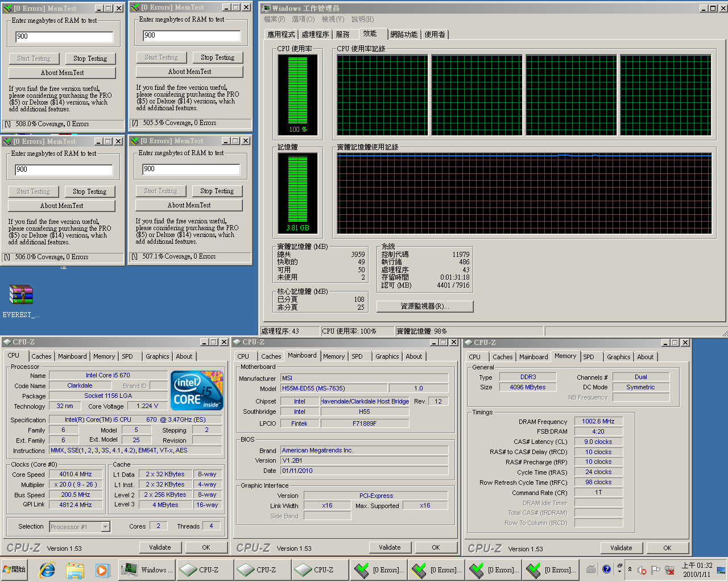Switch to the 網路功能 tab in Task Manager
The image size is (728, 582).
click(404, 35)
